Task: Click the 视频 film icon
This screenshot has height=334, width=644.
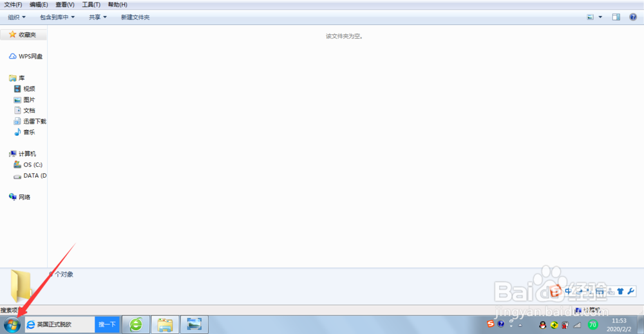Action: pyautogui.click(x=17, y=89)
